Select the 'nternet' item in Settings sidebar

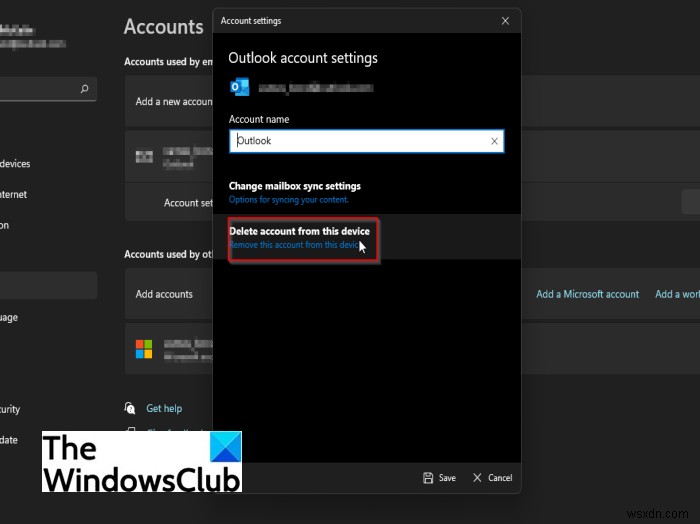[13, 194]
